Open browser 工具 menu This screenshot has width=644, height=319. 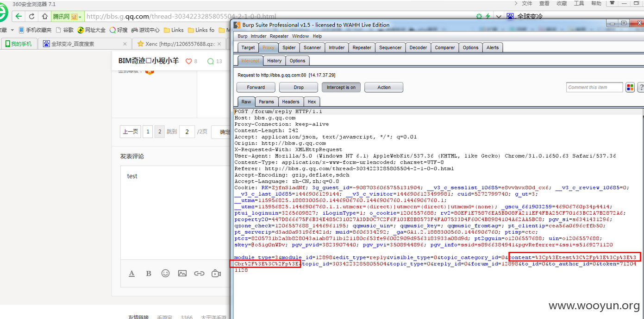579,3
